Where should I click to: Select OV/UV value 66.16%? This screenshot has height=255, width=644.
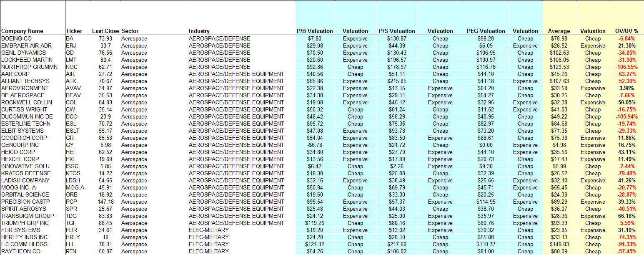626,216
